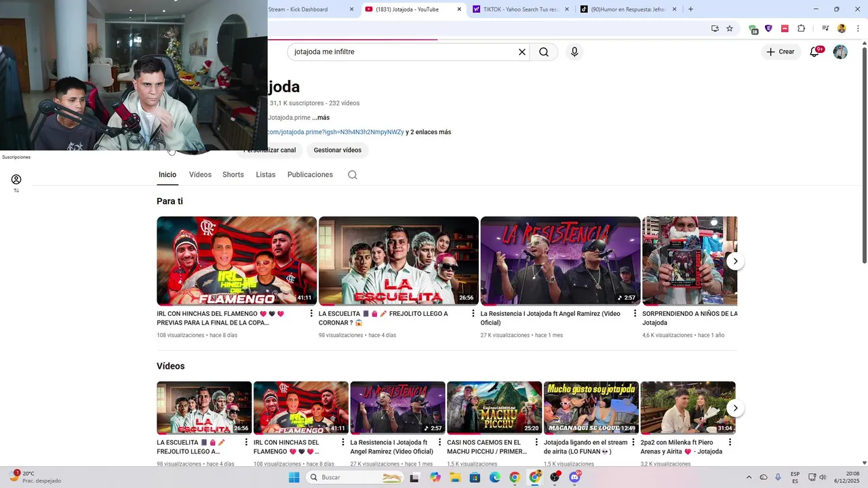The width and height of the screenshot is (868, 488).
Task: Click the taskbar Buscar search box
Action: [355, 477]
